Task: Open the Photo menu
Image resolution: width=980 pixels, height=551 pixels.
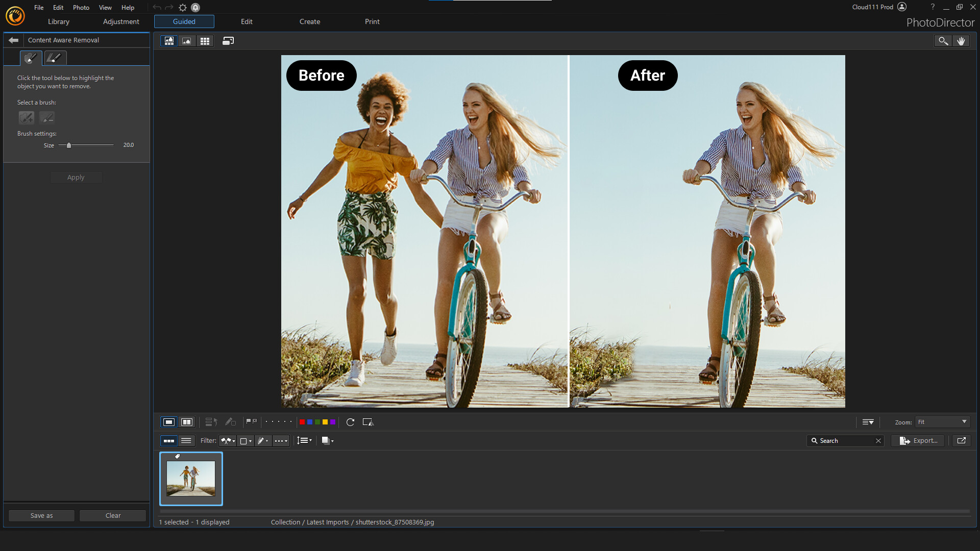Action: 81,8
